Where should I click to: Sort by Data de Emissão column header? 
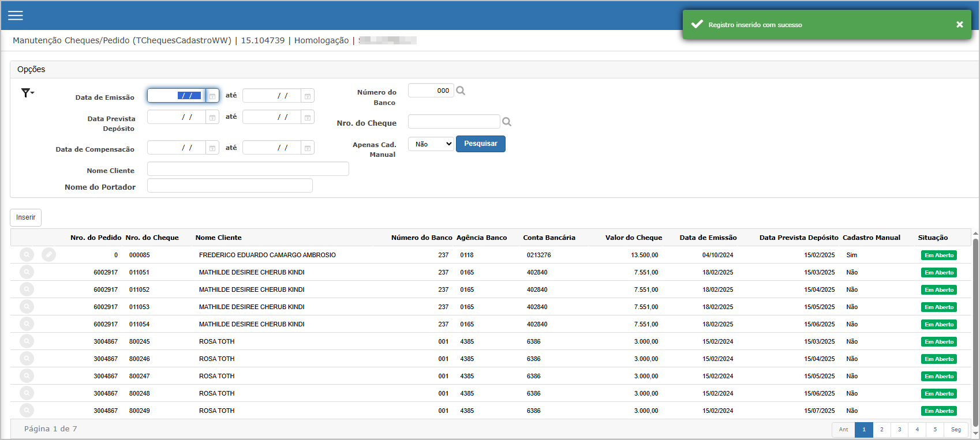click(708, 238)
